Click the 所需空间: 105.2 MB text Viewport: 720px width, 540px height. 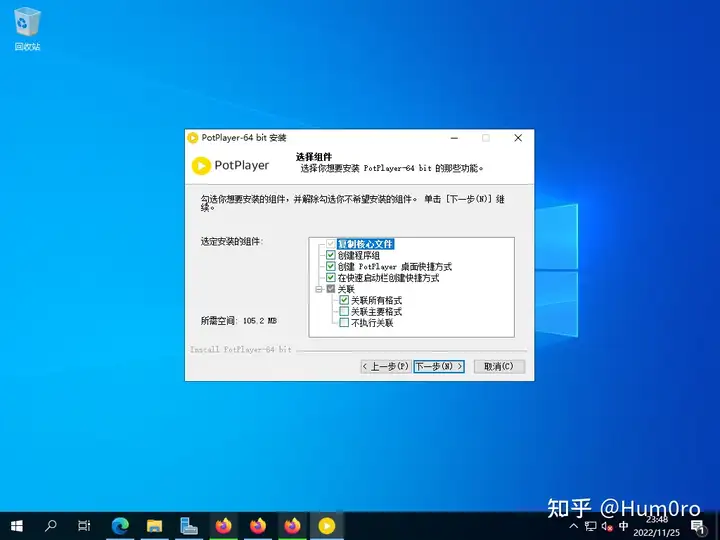pos(239,321)
